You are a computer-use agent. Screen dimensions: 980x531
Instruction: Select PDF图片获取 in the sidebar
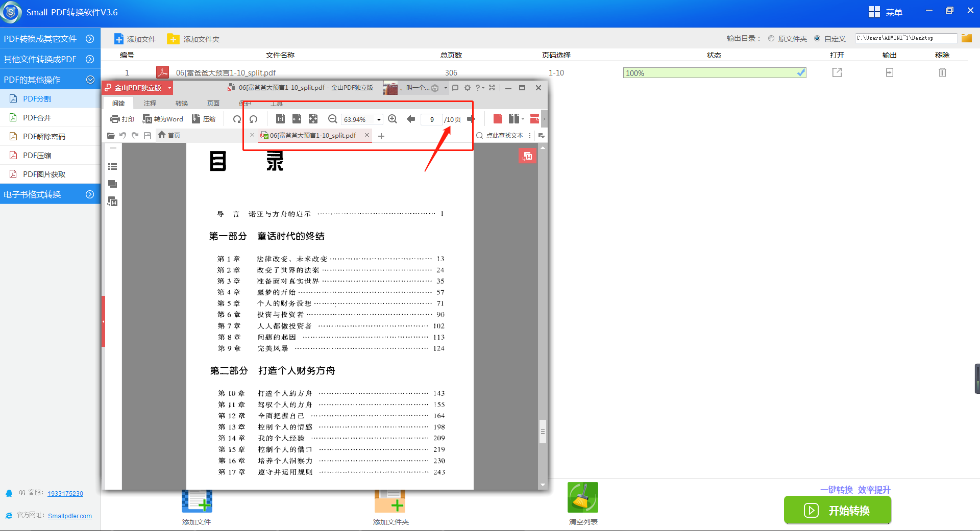coord(50,174)
